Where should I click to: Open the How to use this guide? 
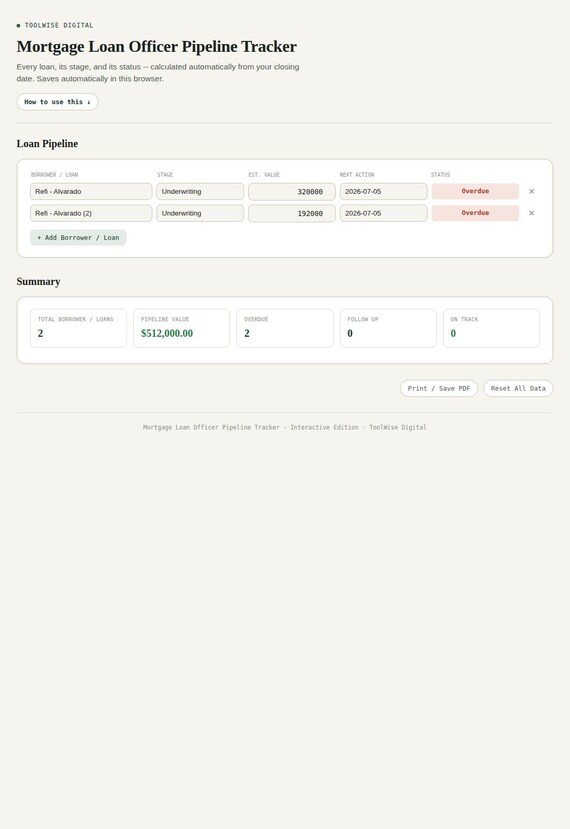coord(57,102)
